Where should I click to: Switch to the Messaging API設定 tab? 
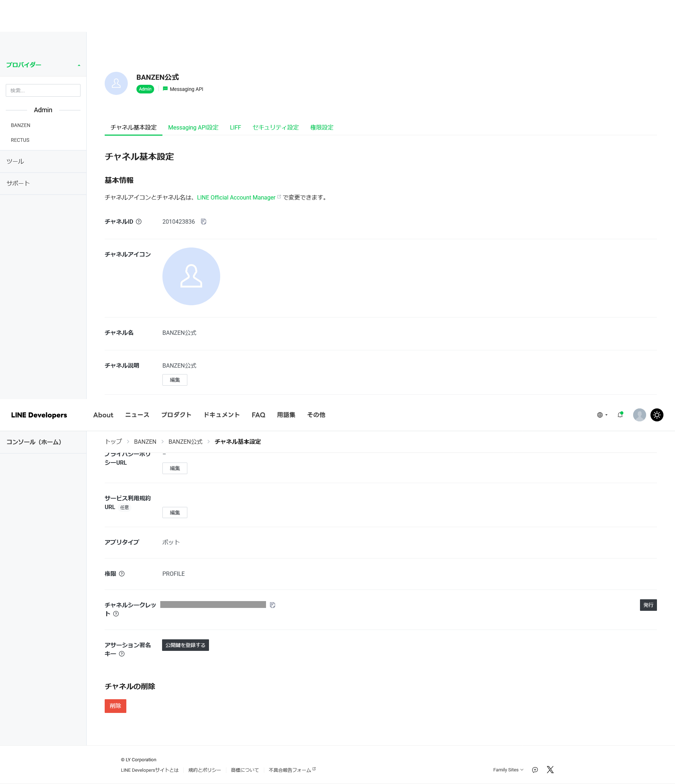click(x=193, y=127)
